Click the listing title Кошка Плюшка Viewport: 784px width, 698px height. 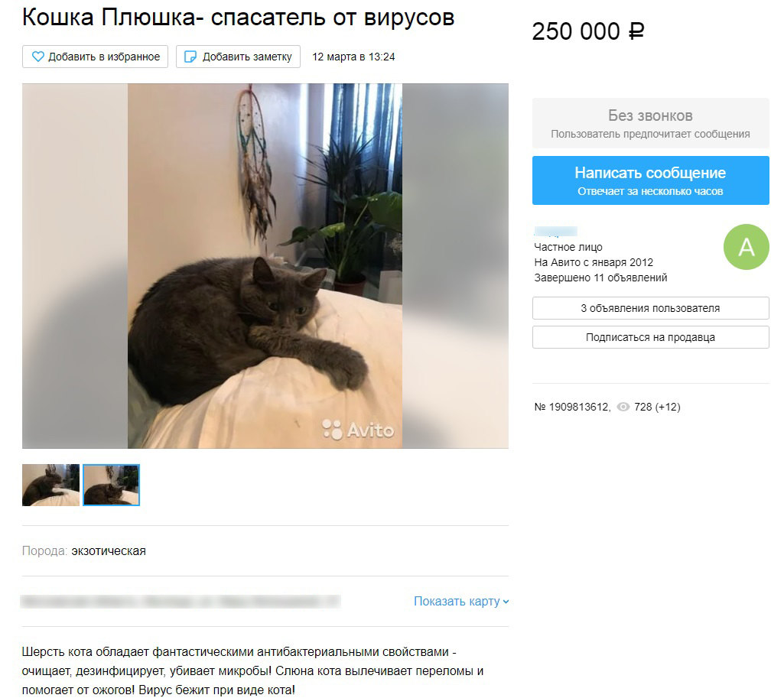click(238, 17)
